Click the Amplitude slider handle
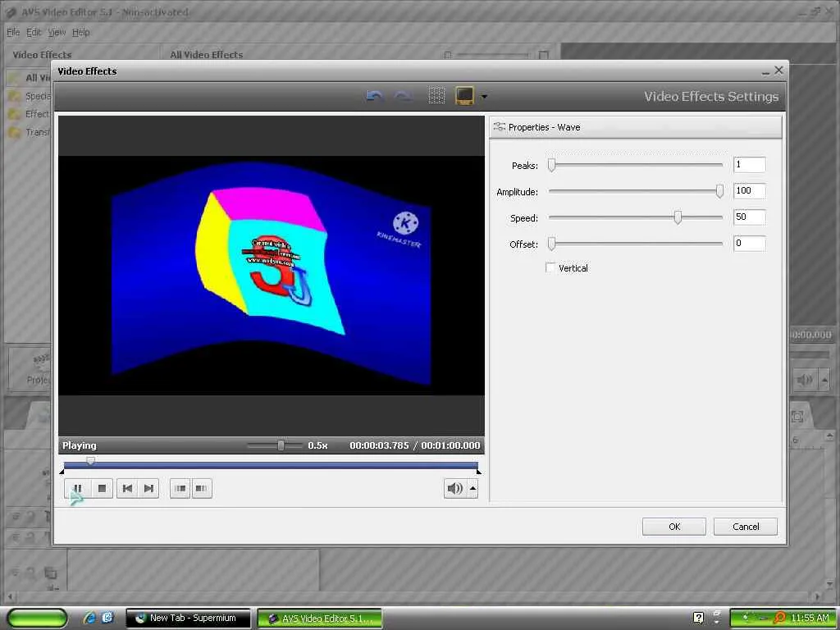 [x=719, y=191]
